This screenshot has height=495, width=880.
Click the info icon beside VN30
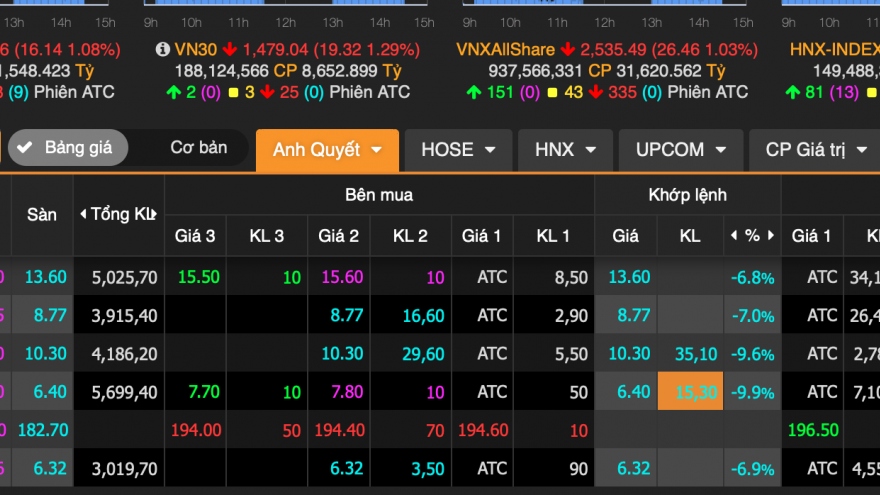[x=163, y=48]
